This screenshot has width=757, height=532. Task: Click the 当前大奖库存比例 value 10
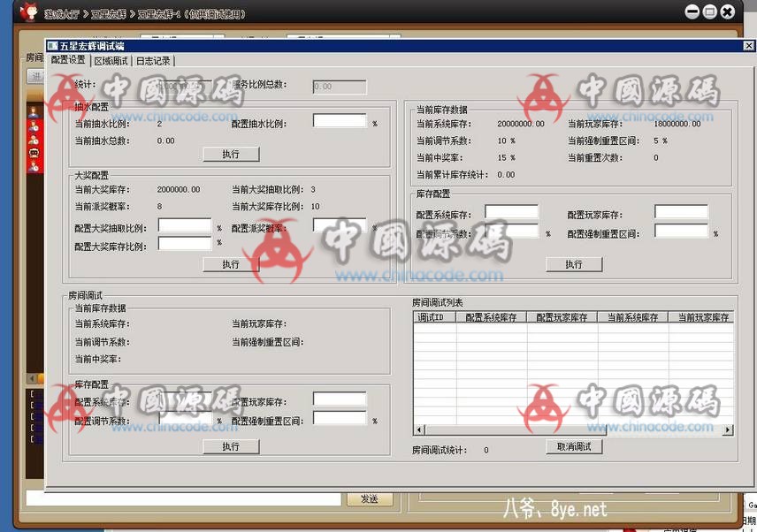(x=315, y=207)
